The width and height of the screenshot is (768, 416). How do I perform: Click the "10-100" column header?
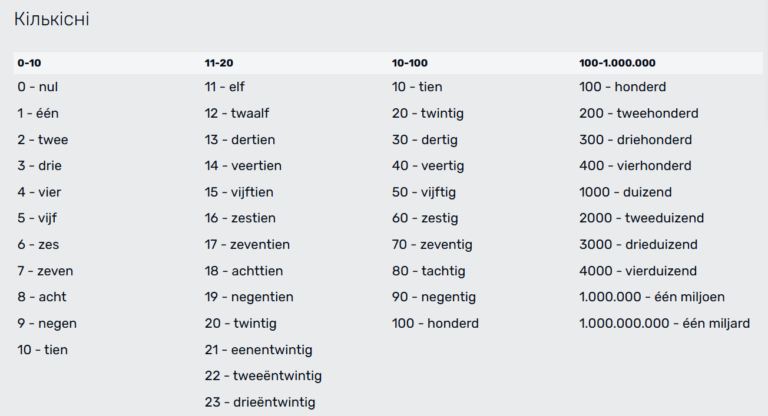pos(410,62)
